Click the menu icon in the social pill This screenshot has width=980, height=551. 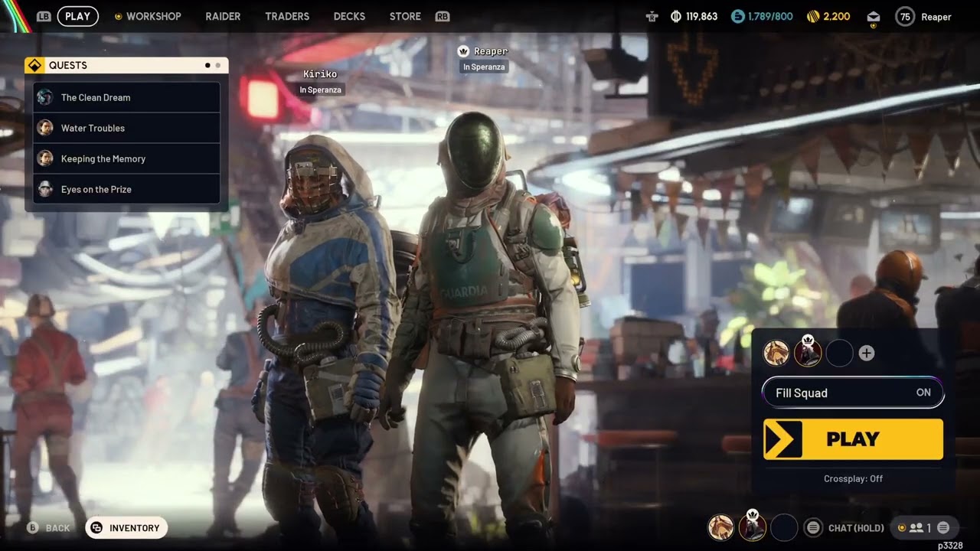coord(943,527)
